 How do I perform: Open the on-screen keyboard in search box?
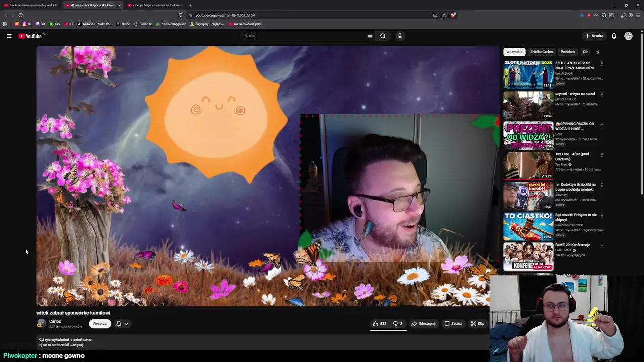click(x=370, y=36)
